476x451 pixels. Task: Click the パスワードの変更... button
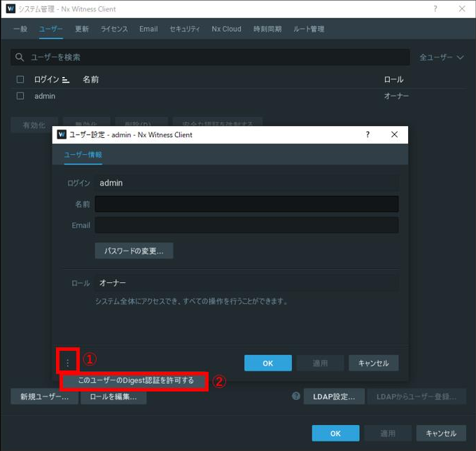pos(134,251)
